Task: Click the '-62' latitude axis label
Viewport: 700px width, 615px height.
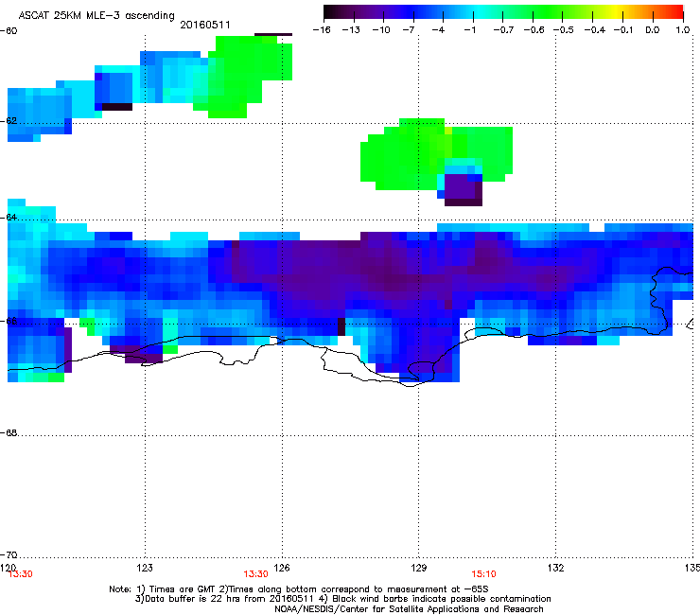Action: 9,121
